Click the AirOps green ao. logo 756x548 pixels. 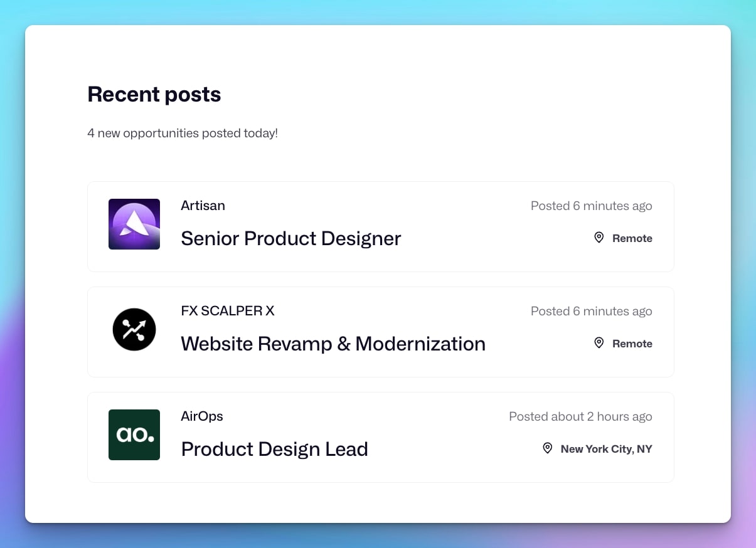coord(134,435)
